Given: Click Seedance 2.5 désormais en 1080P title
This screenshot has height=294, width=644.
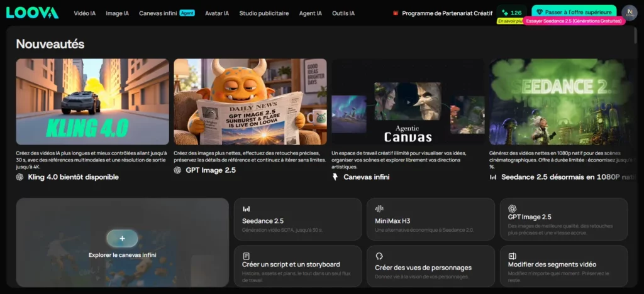Looking at the screenshot, I should pyautogui.click(x=569, y=177).
